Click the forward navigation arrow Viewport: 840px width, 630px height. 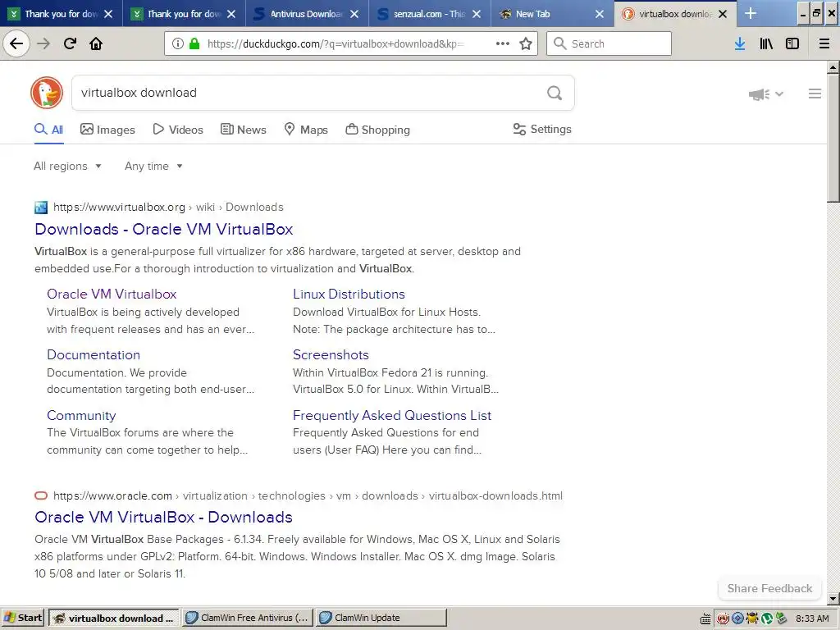coord(43,43)
